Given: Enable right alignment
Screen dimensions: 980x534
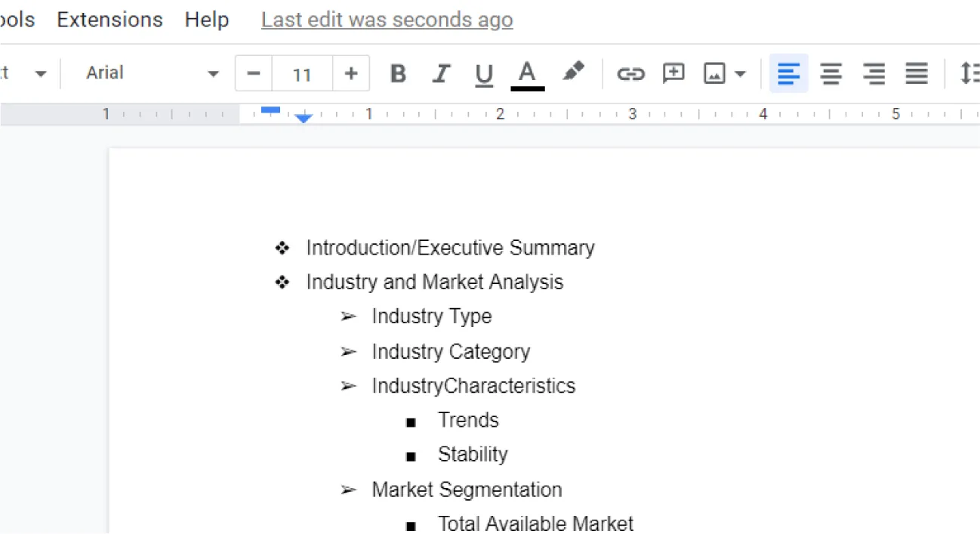Looking at the screenshot, I should click(874, 73).
